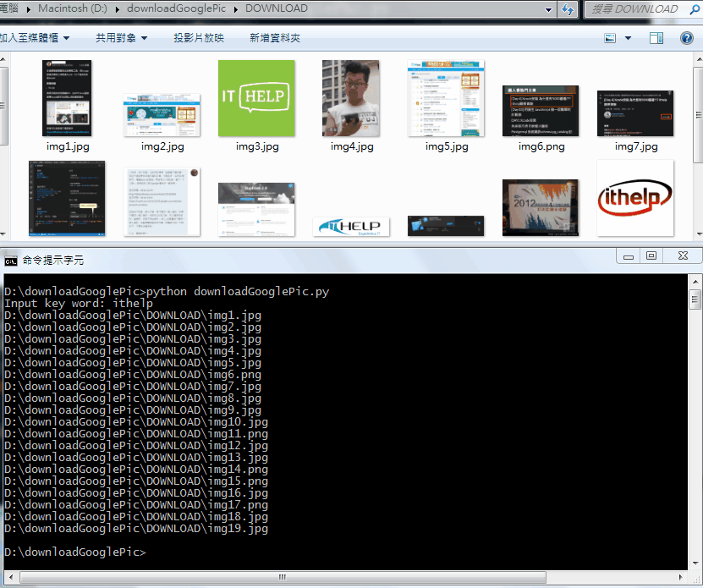Click the command prompt vertical scrollbar thumb
Viewport: 703px width, 588px height.
click(695, 300)
